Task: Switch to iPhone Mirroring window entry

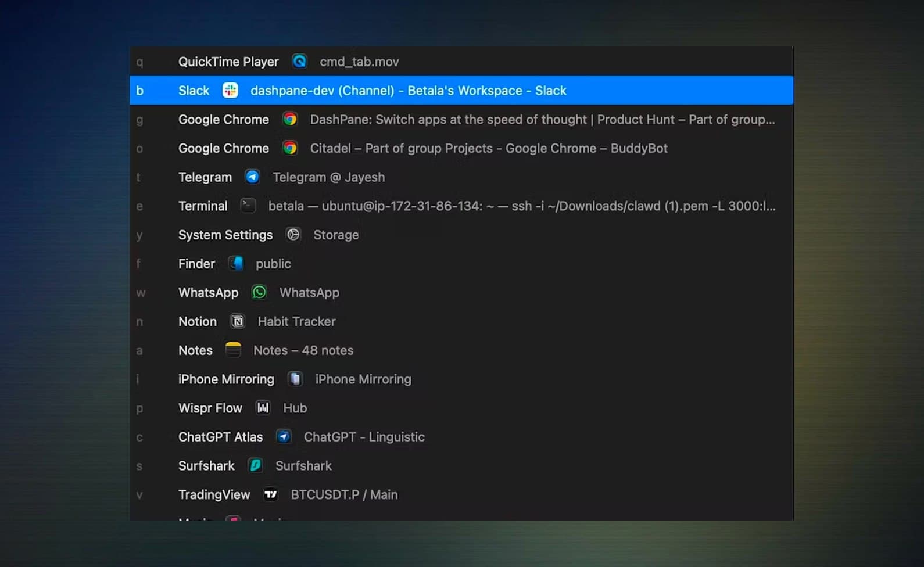Action: (363, 379)
